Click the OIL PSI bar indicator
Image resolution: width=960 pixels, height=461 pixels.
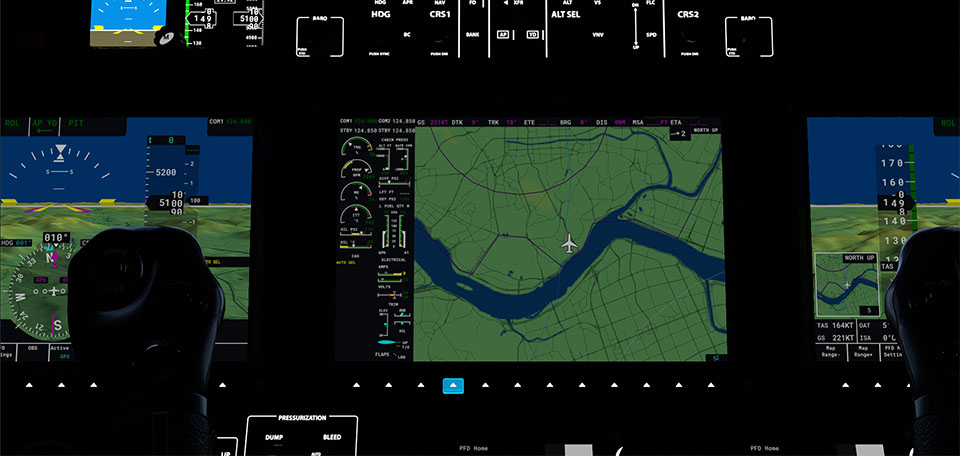356,232
